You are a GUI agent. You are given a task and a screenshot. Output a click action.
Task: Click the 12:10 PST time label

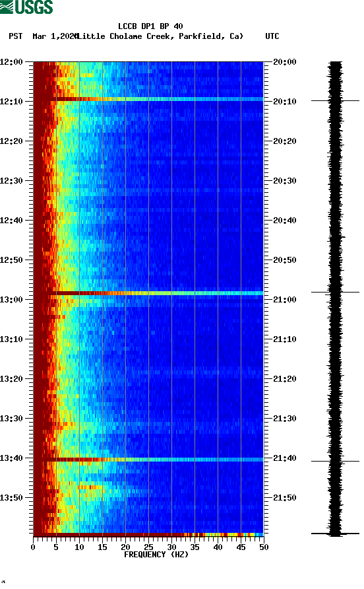point(11,102)
